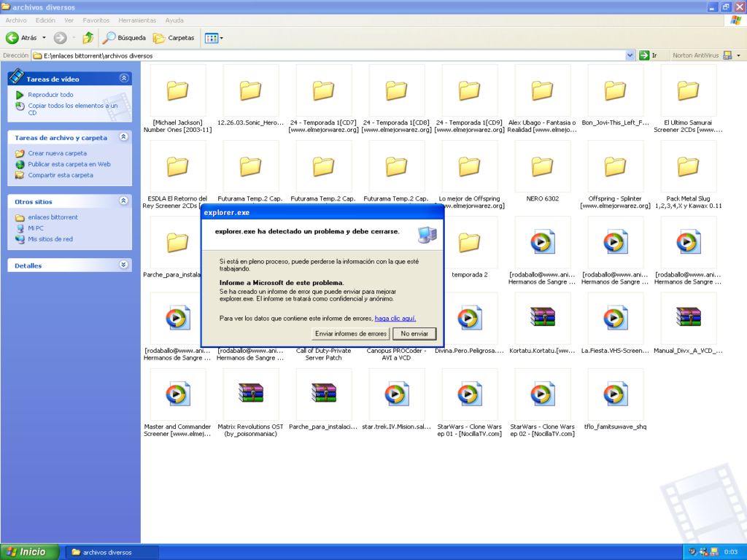Click Copiar todos los elementos a un CD
747x560 pixels.
tap(72, 109)
